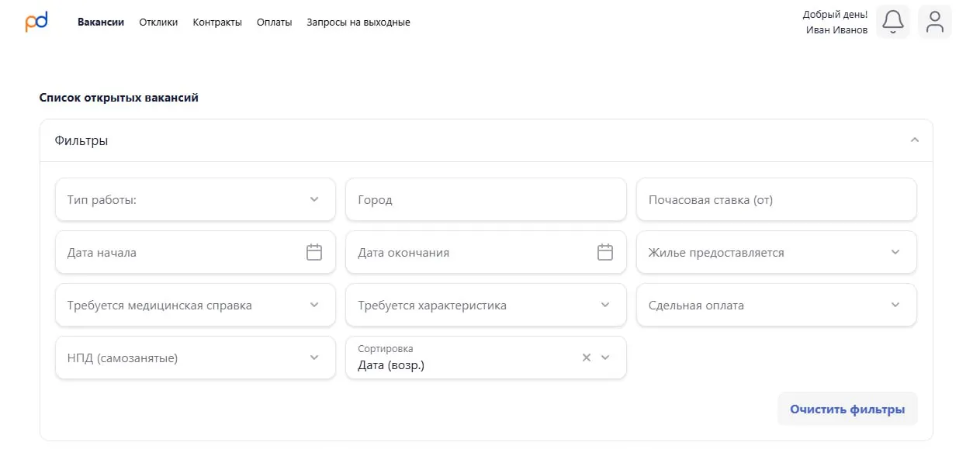The height and width of the screenshot is (449, 980).
Task: Open the Сортировка dropdown arrow
Action: tap(606, 357)
